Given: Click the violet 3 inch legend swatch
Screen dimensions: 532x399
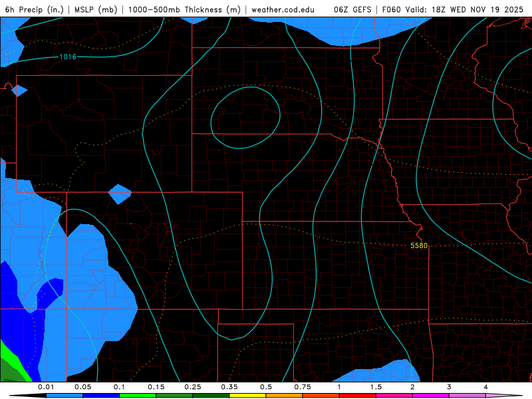Looking at the screenshot, I should pos(467,396).
